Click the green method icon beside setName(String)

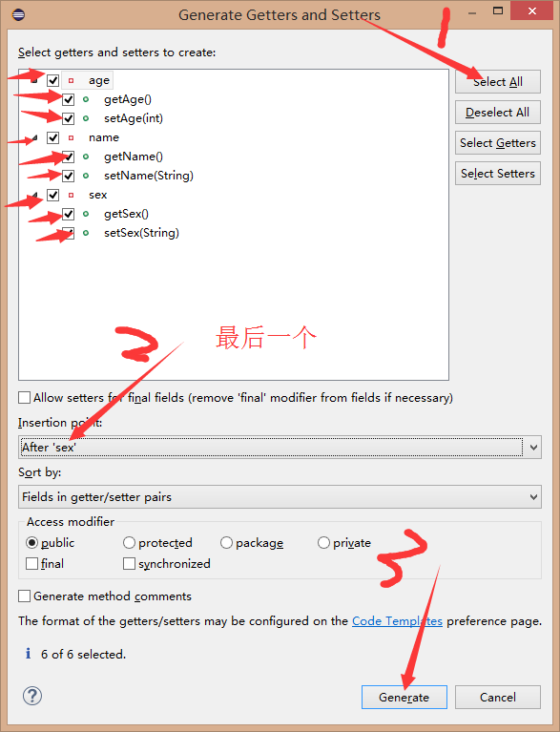pos(86,176)
